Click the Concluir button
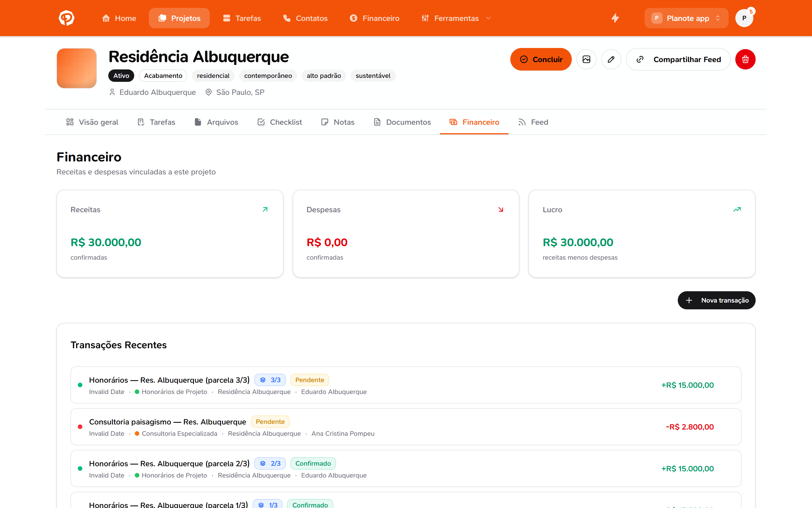This screenshot has width=812, height=508. 541,60
